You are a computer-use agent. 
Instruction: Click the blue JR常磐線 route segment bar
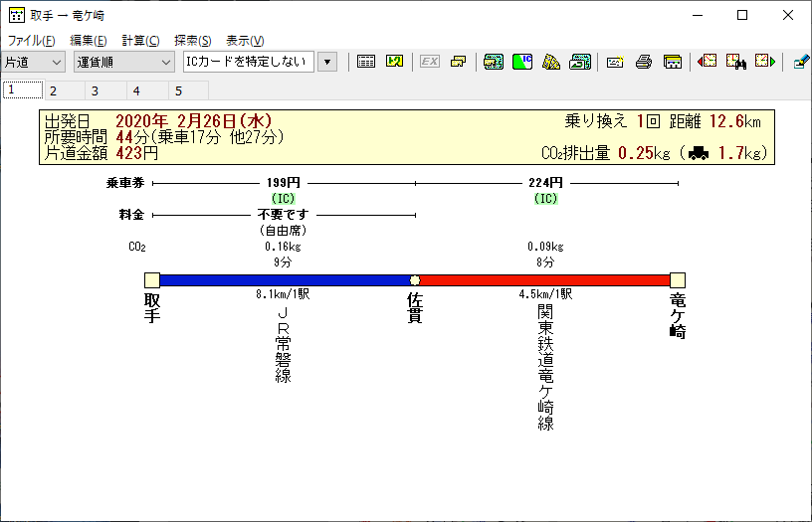pos(284,280)
